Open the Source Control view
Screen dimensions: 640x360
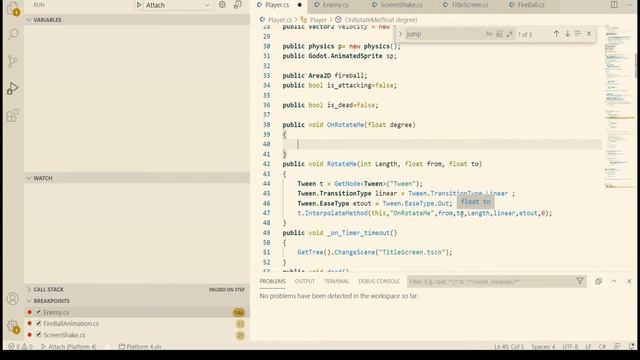coord(13,61)
